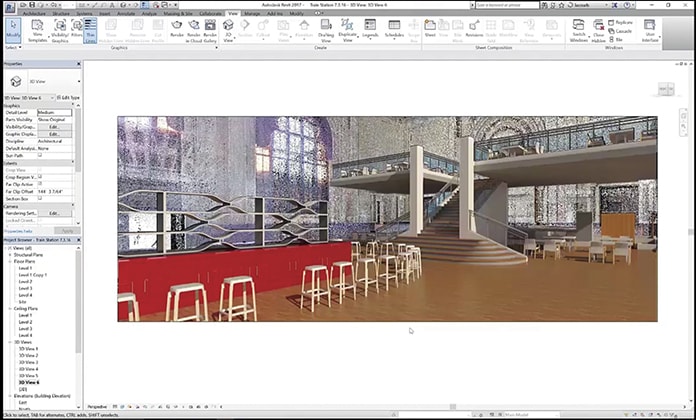Open Visibility/Graphics from the ribbon
The width and height of the screenshot is (696, 420).
coord(62,29)
